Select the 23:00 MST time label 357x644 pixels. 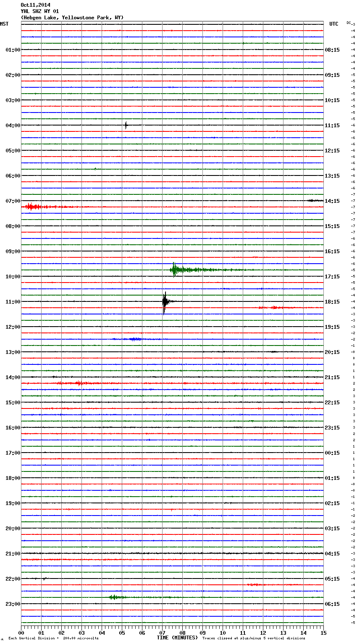pos(13,604)
